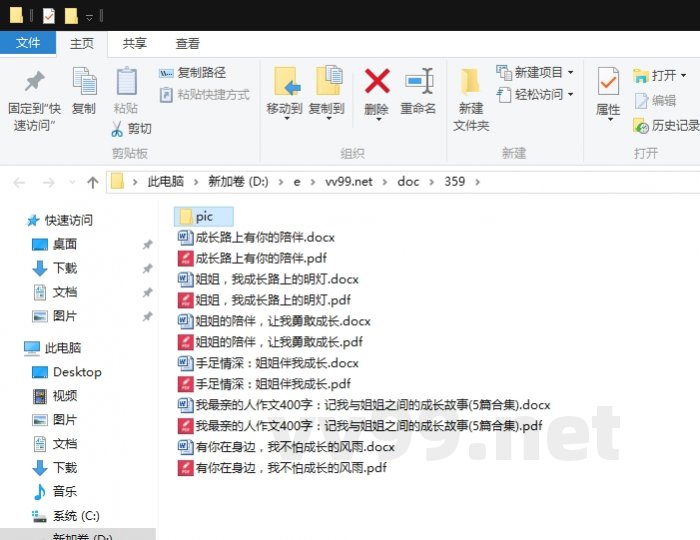The image size is (700, 540).
Task: Select pinned Downloads (下载) under Quick access
Action: 54,268
